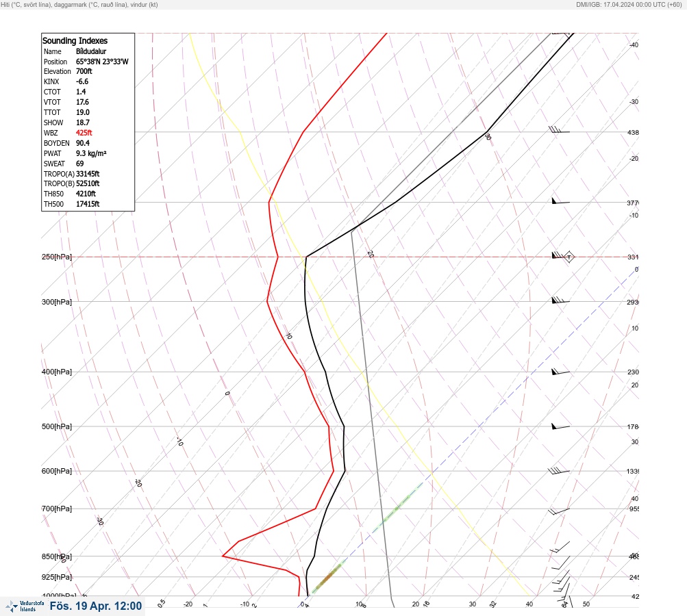Viewport: 687px width, 616px height.
Task: Click the '500[hPa]' pressure label
Action: click(x=57, y=426)
